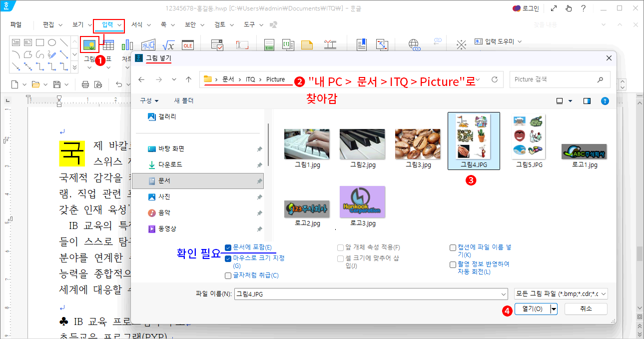This screenshot has height=339, width=644.
Task: Select 다운로드 in the navigation pane
Action: tap(170, 164)
